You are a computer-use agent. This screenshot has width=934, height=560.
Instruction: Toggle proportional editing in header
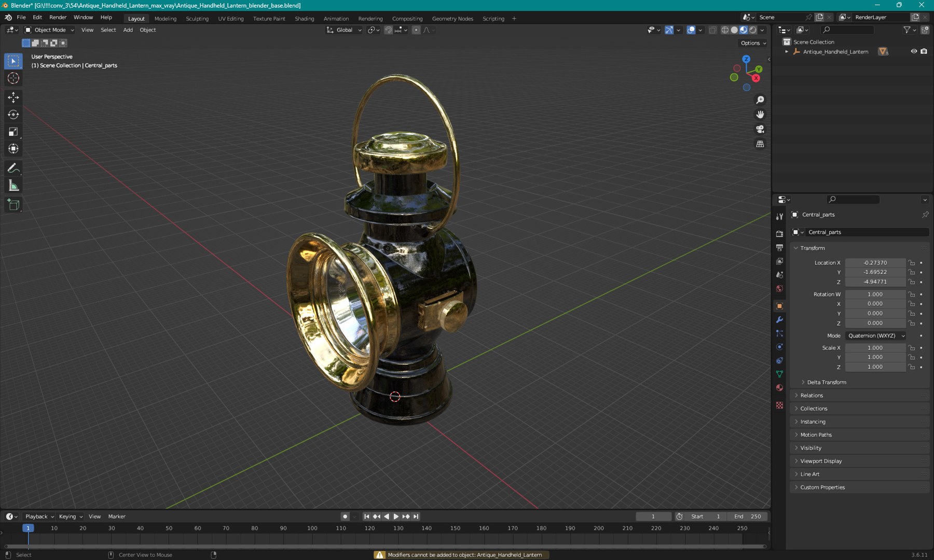pos(416,30)
